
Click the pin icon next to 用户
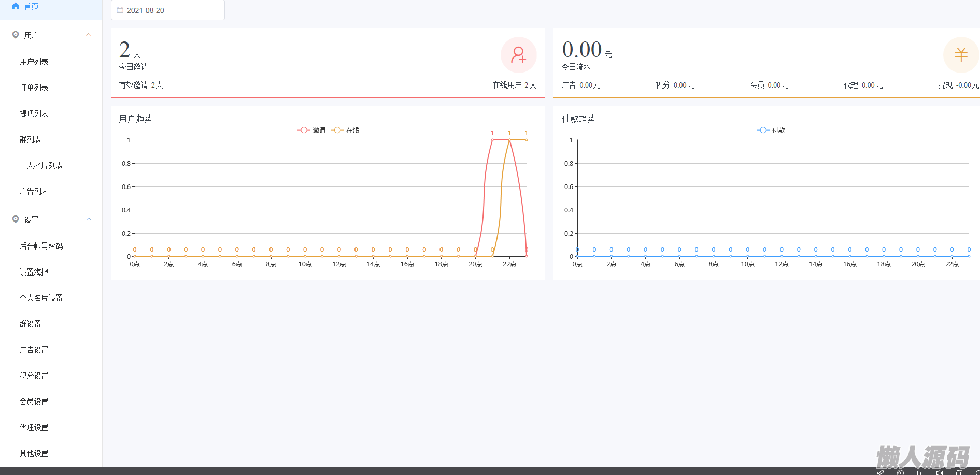pos(16,35)
